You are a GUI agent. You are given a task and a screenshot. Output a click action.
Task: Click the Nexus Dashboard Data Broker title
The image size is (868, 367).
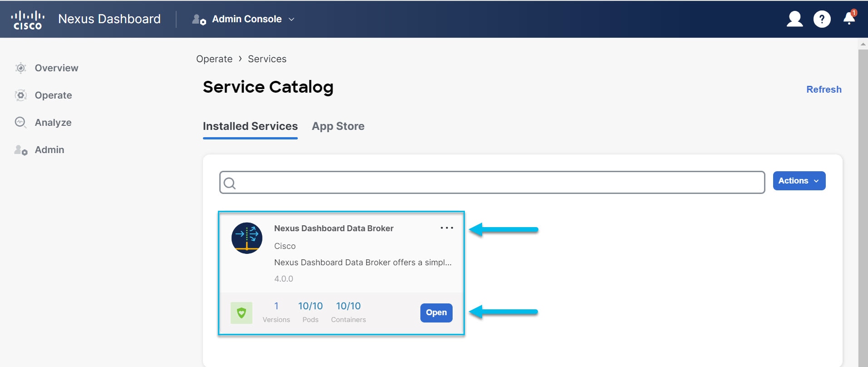[334, 228]
